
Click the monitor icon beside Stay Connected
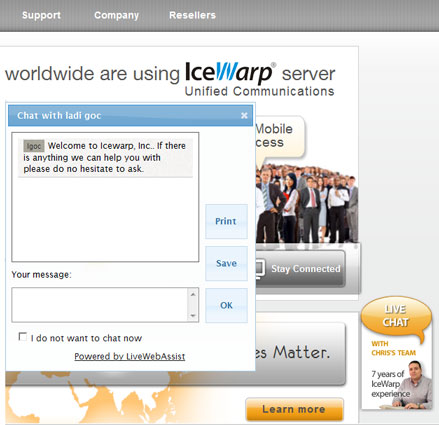pyautogui.click(x=260, y=269)
